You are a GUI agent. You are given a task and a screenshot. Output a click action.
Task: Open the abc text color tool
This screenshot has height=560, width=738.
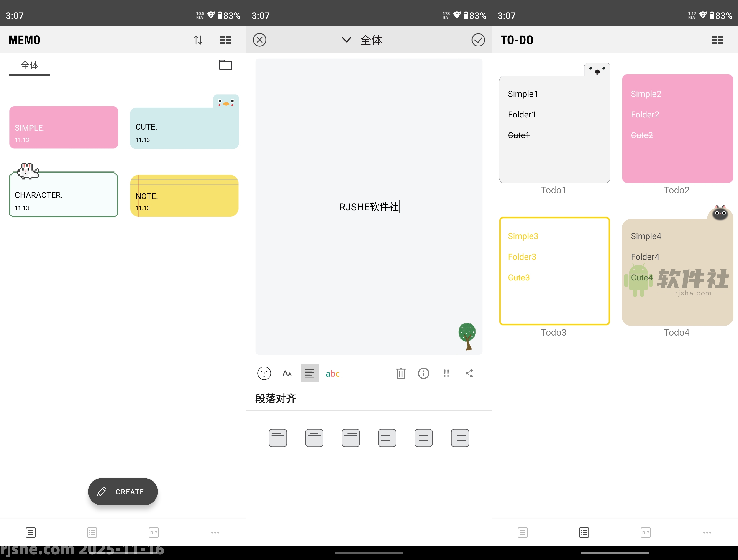[x=333, y=373]
